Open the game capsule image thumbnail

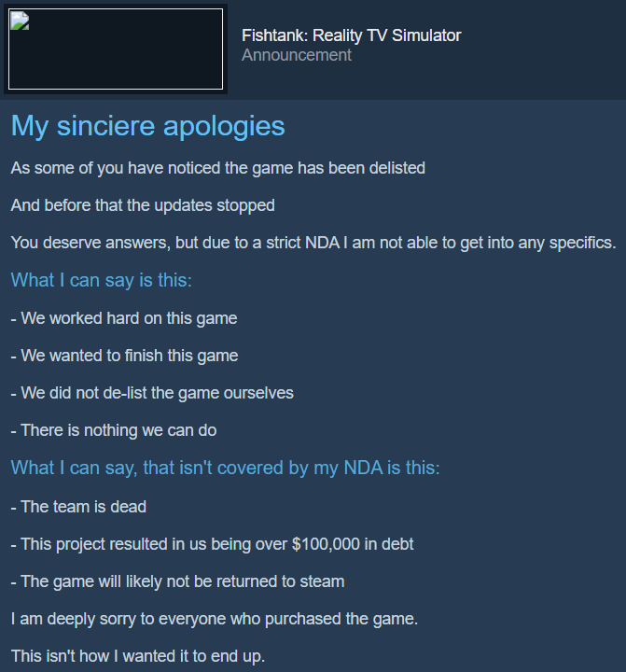(x=116, y=49)
